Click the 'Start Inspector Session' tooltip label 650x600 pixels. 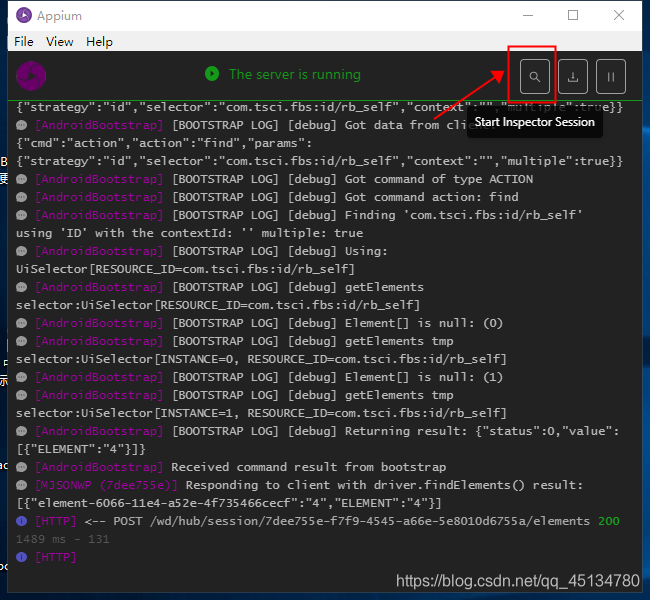pyautogui.click(x=534, y=122)
